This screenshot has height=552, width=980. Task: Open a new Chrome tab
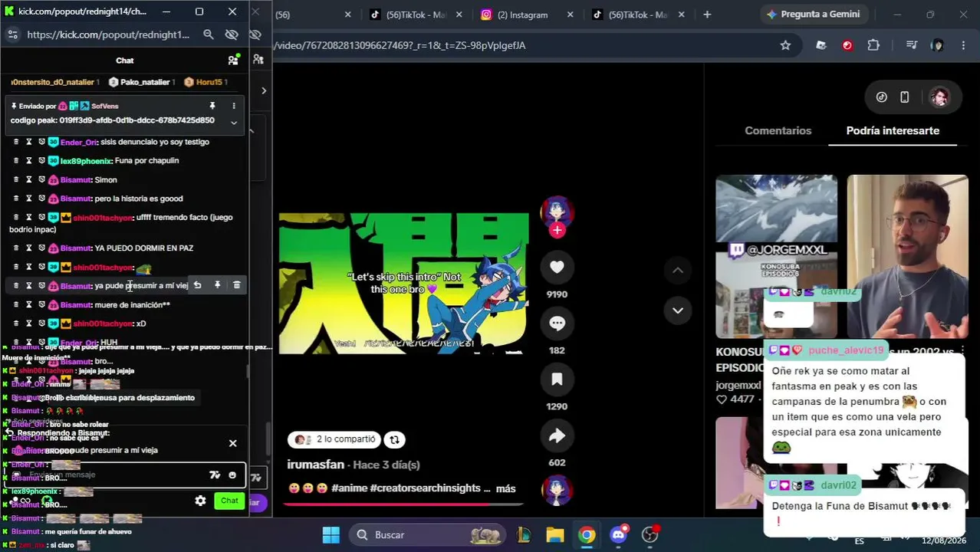tap(707, 15)
